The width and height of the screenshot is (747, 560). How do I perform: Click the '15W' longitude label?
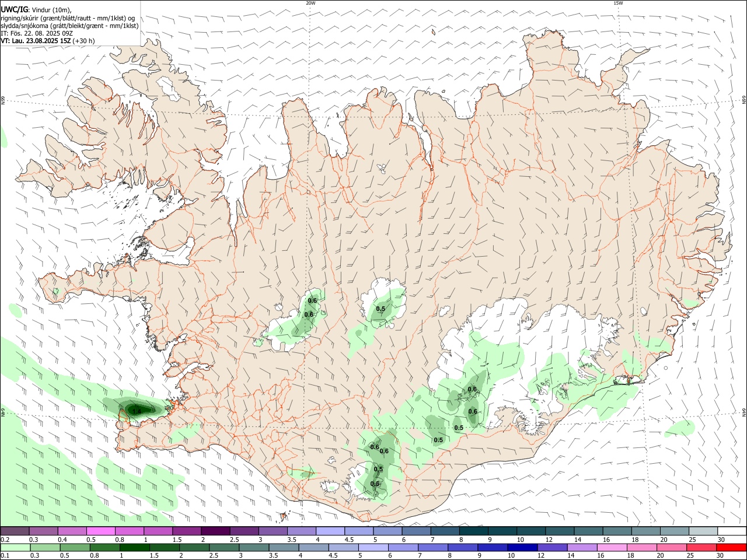coord(618,3)
